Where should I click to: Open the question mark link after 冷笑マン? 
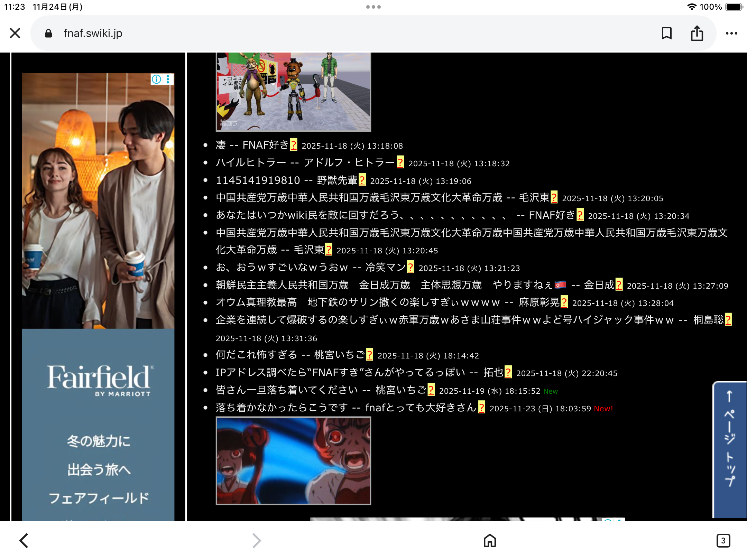tap(411, 267)
